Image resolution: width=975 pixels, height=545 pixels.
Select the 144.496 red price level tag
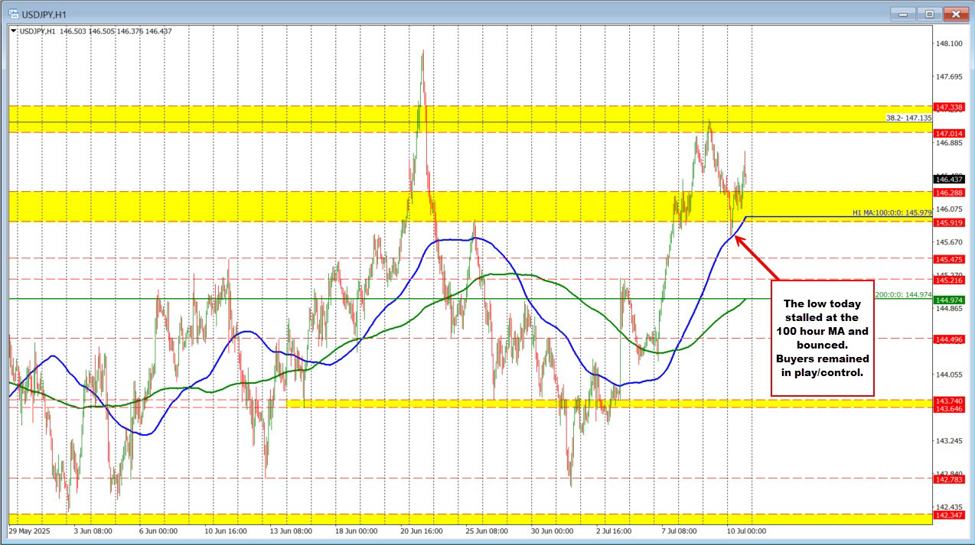pyautogui.click(x=950, y=339)
